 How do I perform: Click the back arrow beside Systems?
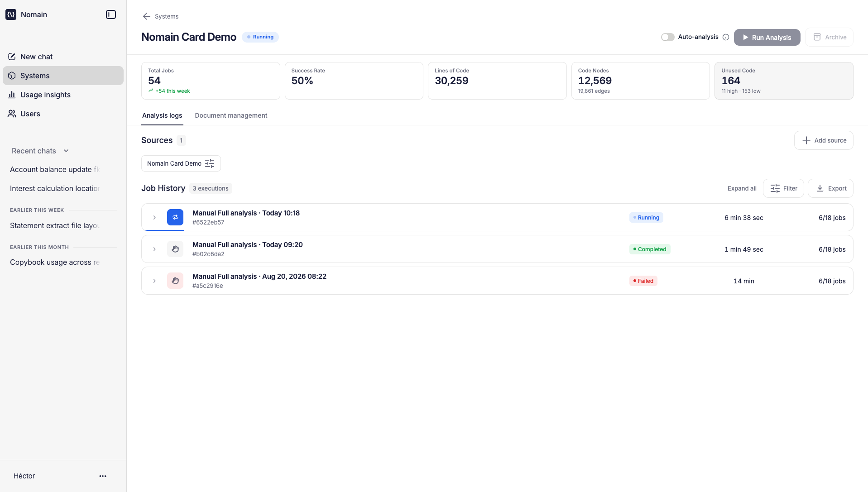[146, 16]
